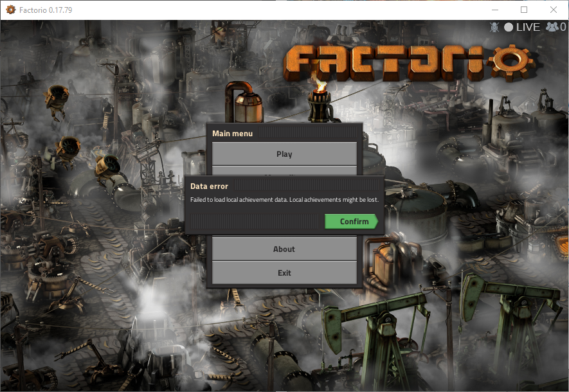Maximize the Factorio window
This screenshot has height=392, width=569.
(x=524, y=10)
